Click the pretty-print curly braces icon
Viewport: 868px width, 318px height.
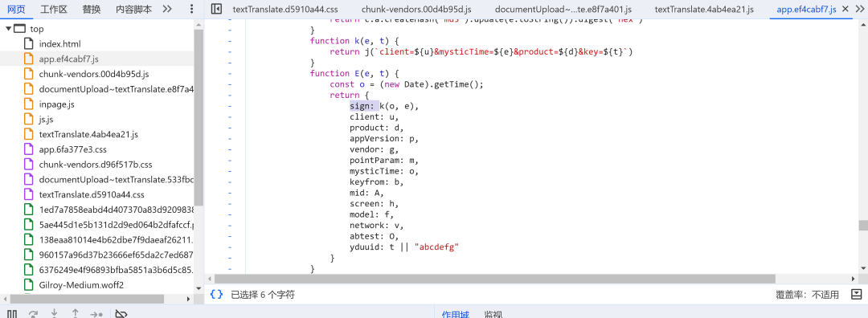216,295
